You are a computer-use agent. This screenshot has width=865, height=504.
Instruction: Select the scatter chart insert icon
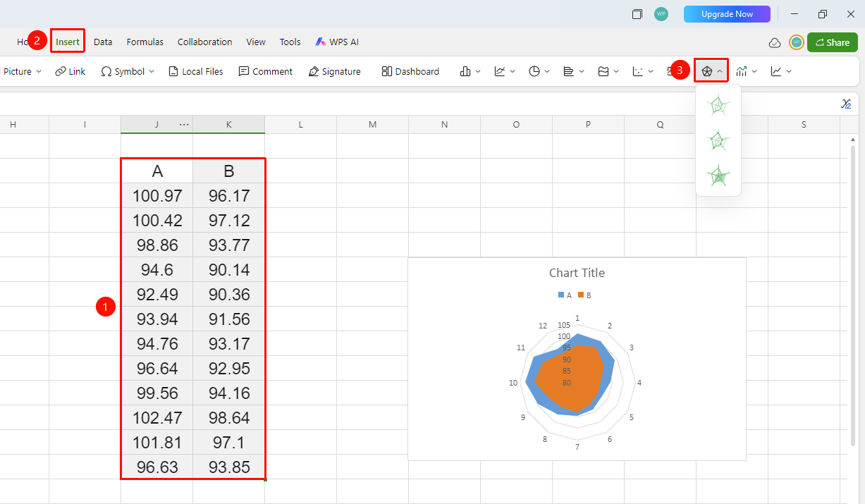tap(638, 71)
